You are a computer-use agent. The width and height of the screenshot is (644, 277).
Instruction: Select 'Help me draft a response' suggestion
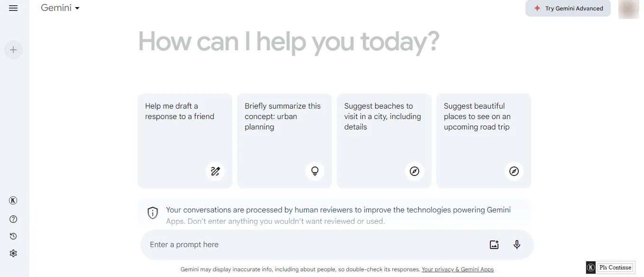(x=185, y=141)
